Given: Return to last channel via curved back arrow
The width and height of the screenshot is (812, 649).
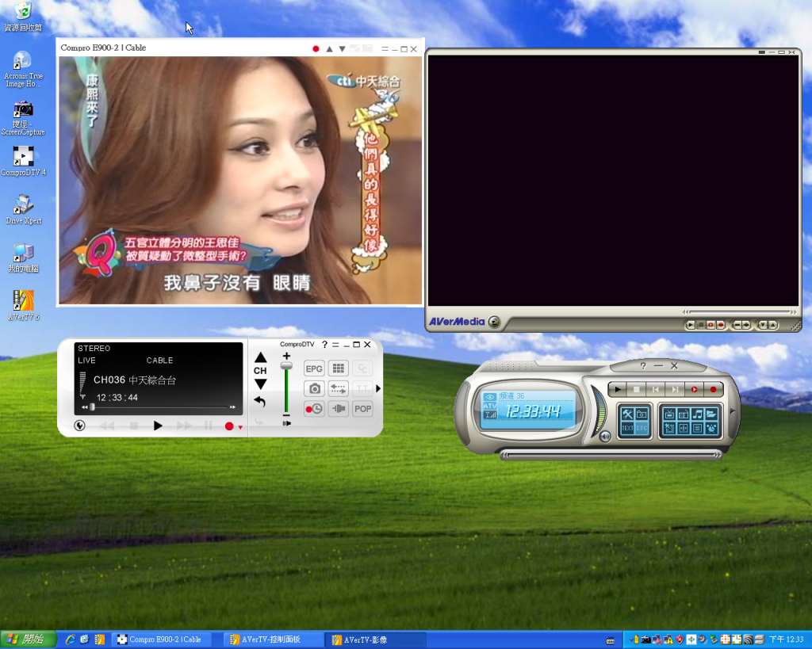Looking at the screenshot, I should pos(259,401).
